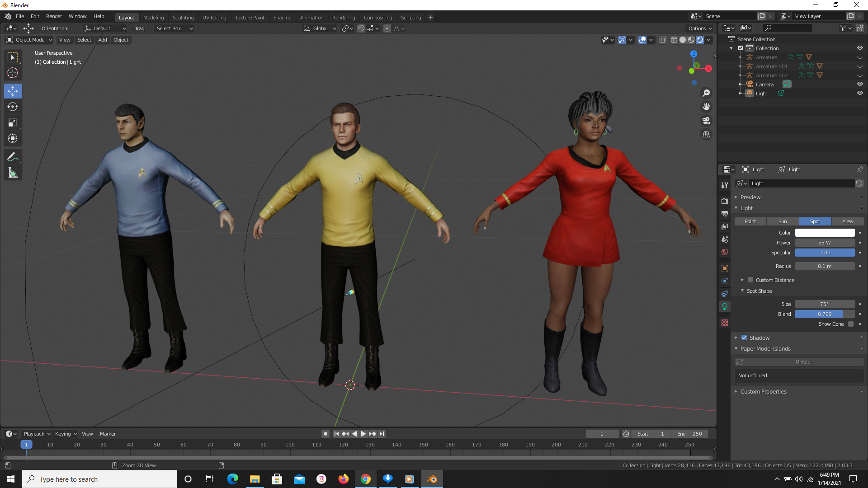Open the World Properties tab
Image resolution: width=868 pixels, height=488 pixels.
tap(725, 252)
